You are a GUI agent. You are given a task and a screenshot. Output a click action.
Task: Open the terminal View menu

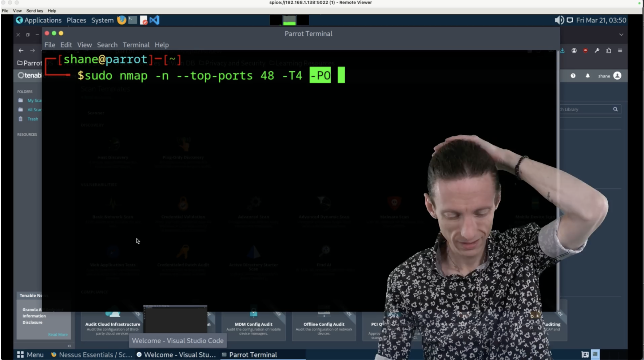[84, 45]
